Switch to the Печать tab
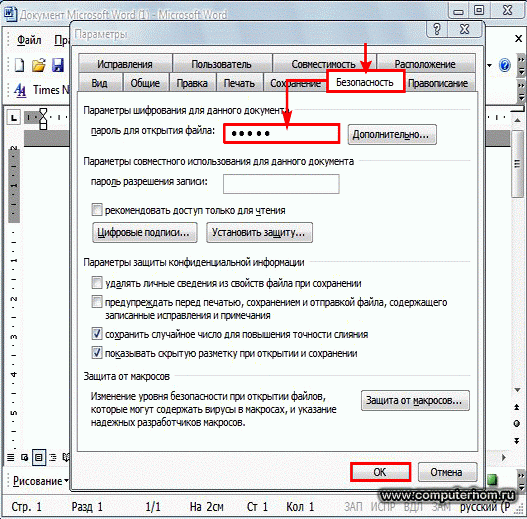 tap(239, 83)
